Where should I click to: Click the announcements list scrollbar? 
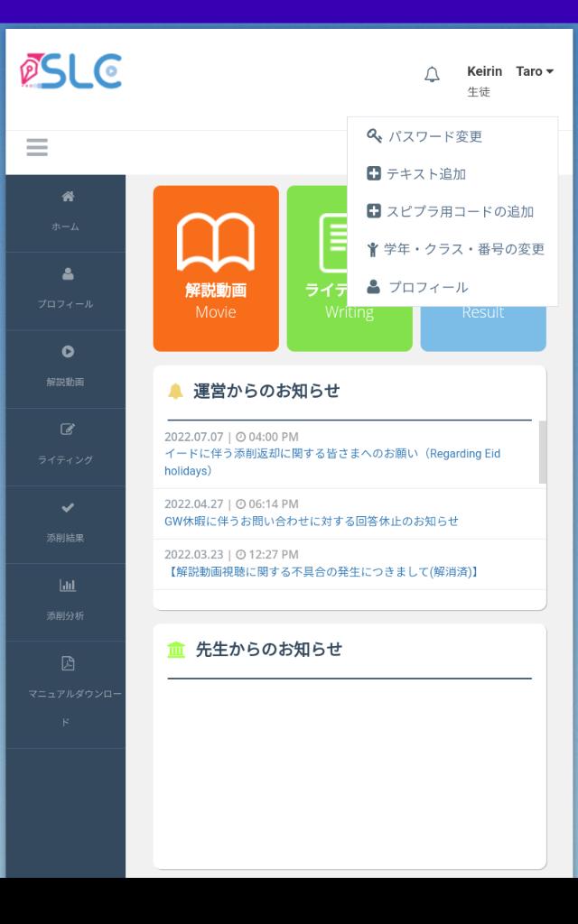click(543, 453)
